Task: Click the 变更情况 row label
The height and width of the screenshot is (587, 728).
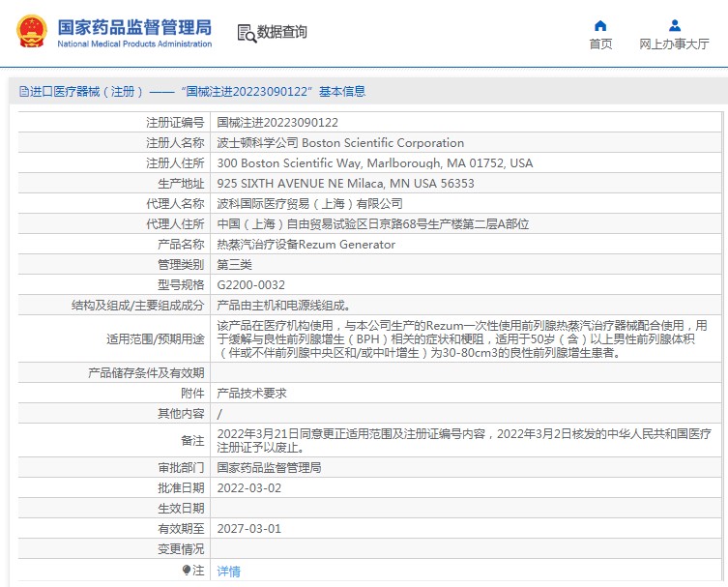Action: (x=181, y=549)
